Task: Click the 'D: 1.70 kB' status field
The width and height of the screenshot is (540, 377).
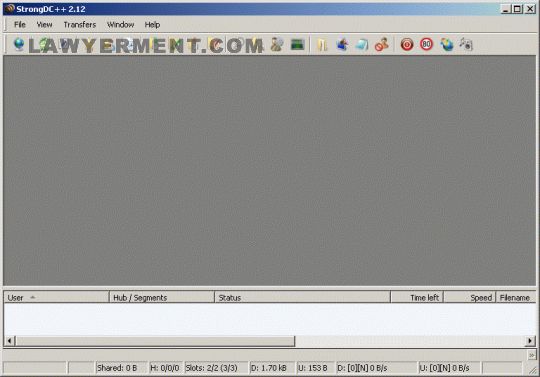Action: [272, 368]
